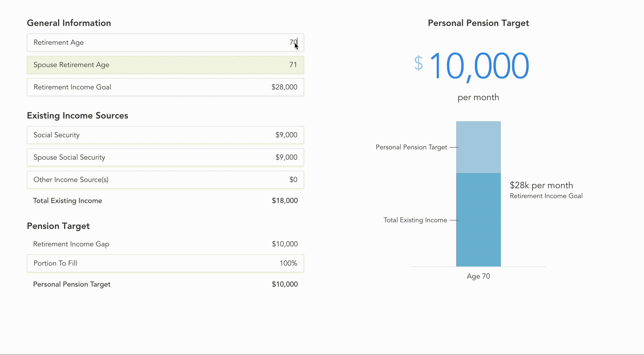This screenshot has height=355, width=644.
Task: Click the large $10,000 target figure
Action: click(478, 66)
